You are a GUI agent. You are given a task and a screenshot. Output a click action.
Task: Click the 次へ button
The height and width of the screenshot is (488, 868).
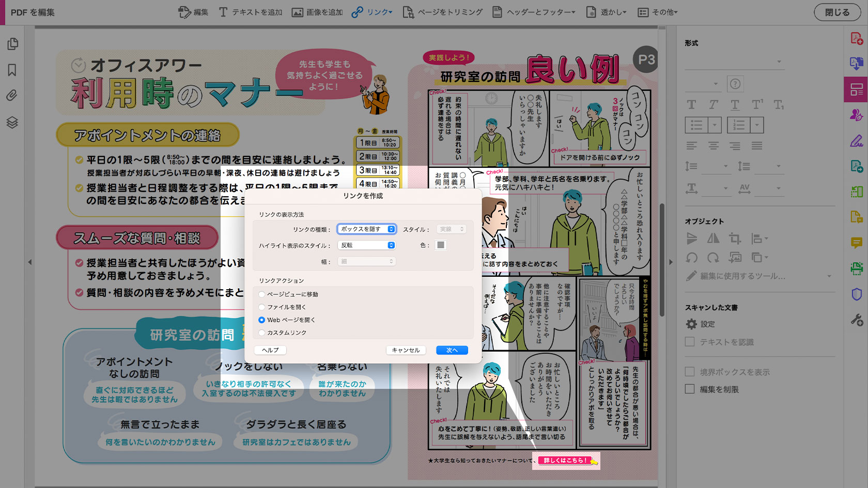[452, 350]
